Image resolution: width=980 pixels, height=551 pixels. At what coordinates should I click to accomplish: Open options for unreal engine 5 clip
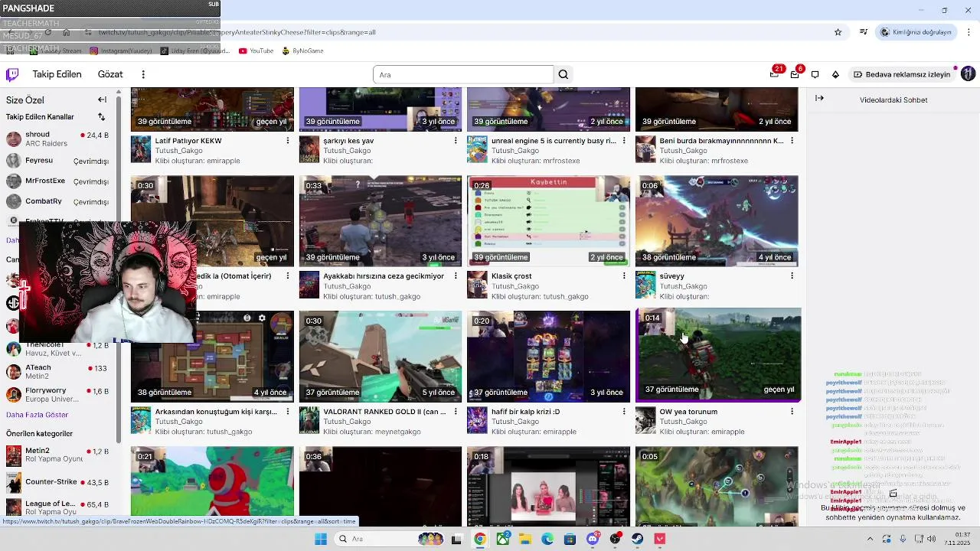[624, 141]
